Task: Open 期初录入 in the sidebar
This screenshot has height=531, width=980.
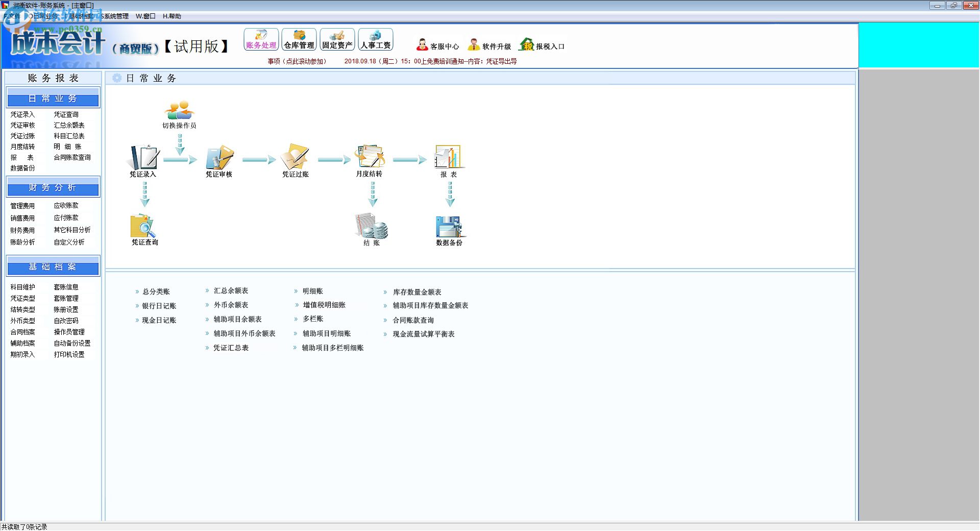Action: tap(23, 354)
